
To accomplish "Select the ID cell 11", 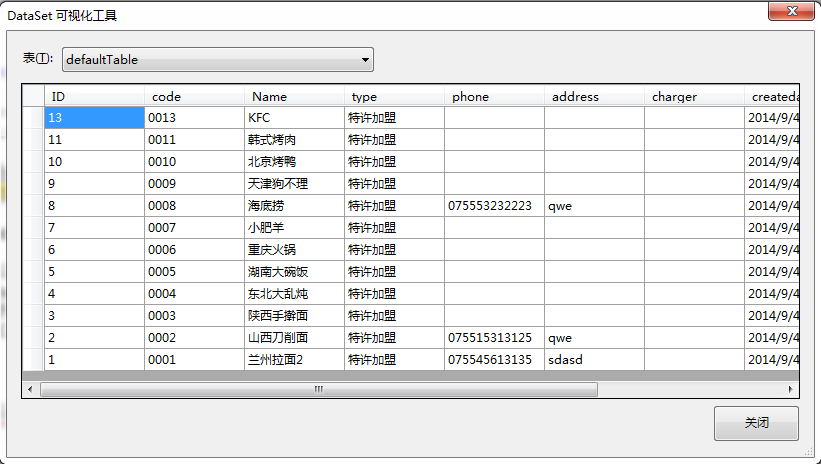I will [x=94, y=140].
